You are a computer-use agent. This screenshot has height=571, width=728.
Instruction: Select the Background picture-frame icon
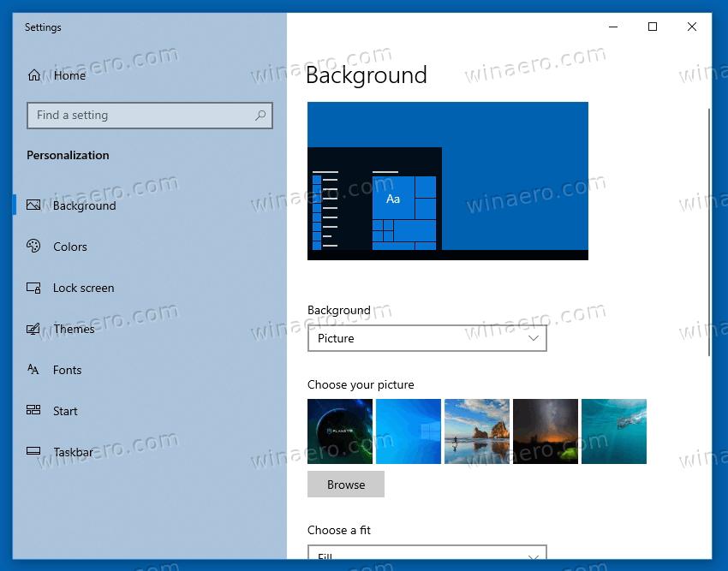(34, 205)
